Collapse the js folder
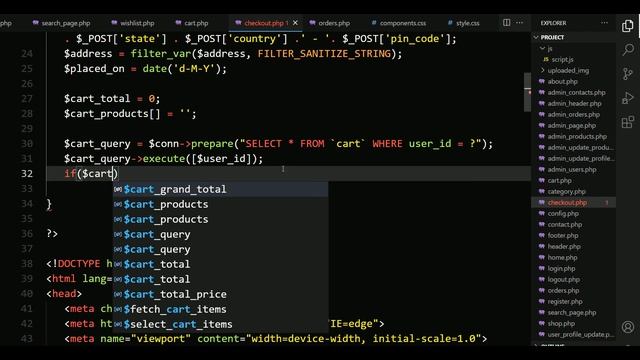 [573, 48]
